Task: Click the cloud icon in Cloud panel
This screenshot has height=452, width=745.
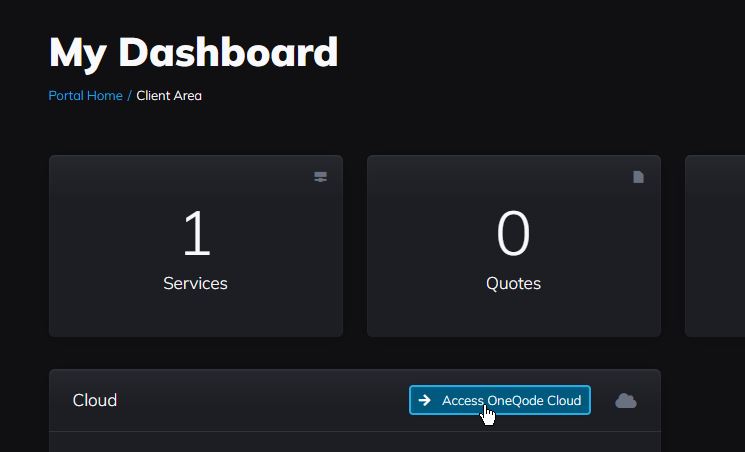Action: pyautogui.click(x=626, y=401)
